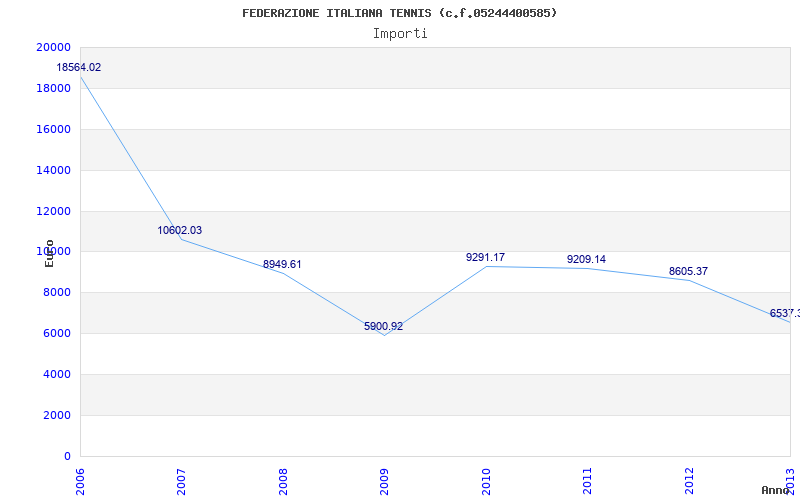This screenshot has width=800, height=500.
Task: Click the x-axis year 2008
Action: (283, 482)
